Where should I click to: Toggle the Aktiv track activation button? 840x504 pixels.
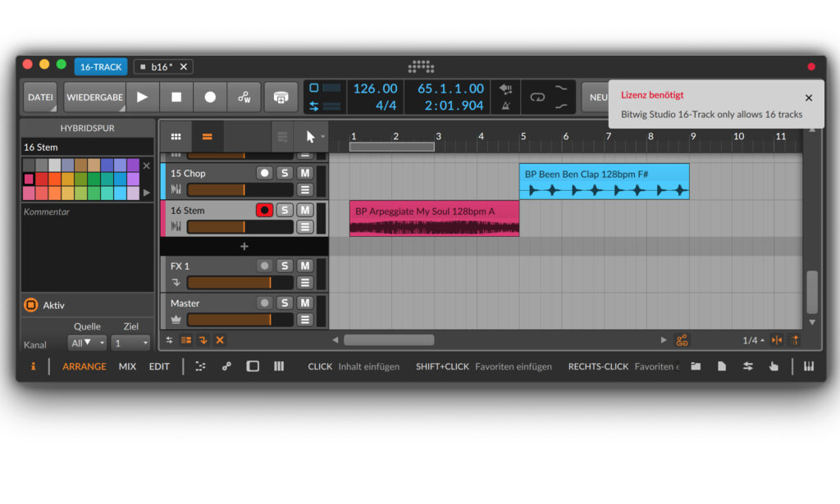coord(31,305)
